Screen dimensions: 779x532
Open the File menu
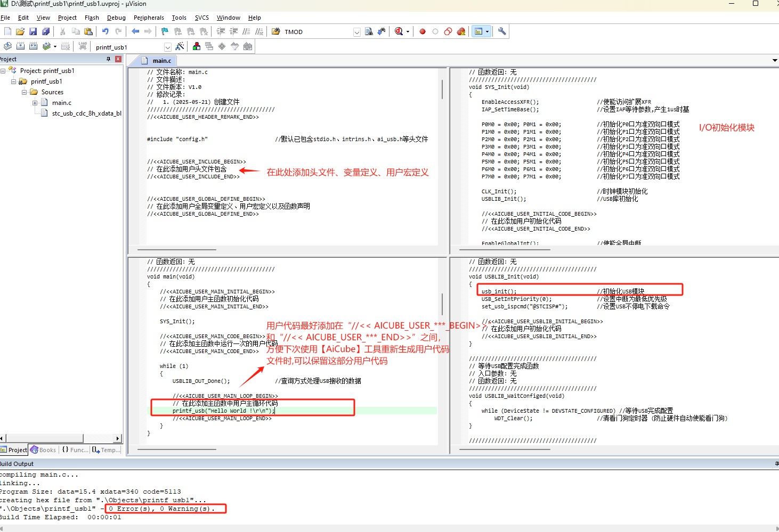pyautogui.click(x=5, y=18)
